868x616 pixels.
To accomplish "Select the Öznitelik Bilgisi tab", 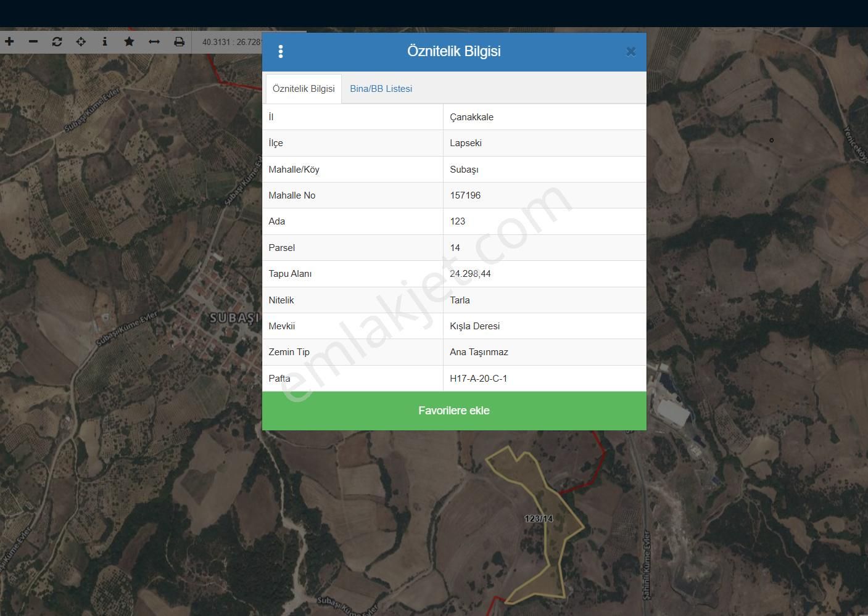I will click(304, 89).
